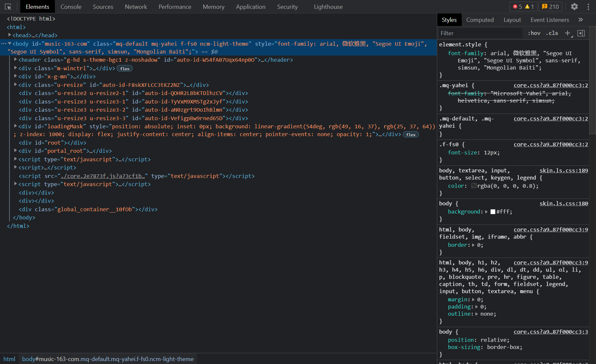Click the html breadcrumb item
This screenshot has height=364, width=596.
pos(9,359)
